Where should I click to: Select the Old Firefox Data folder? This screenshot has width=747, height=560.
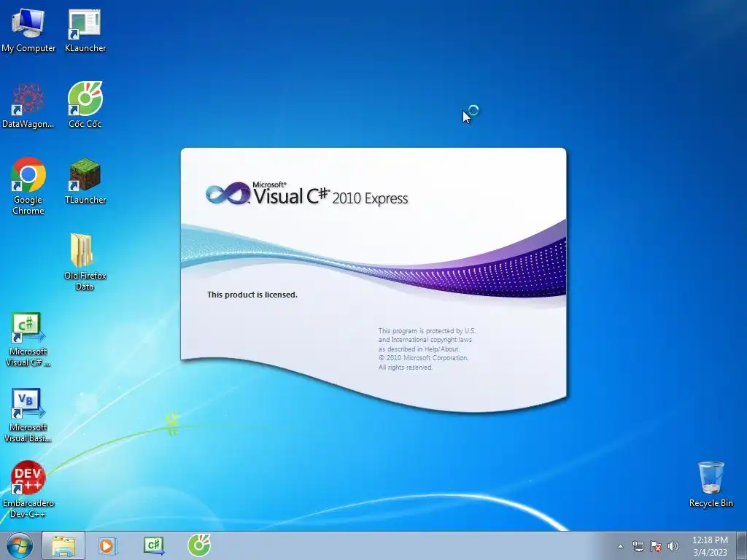point(85,262)
